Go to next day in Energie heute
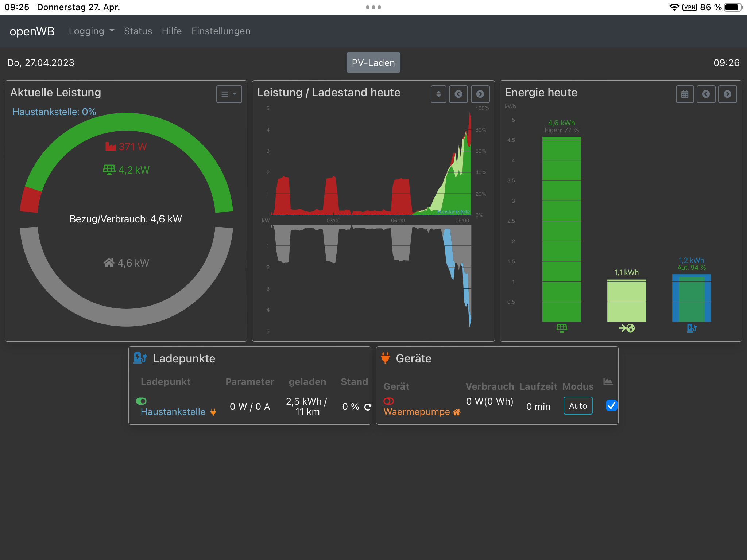Image resolution: width=747 pixels, height=560 pixels. pyautogui.click(x=727, y=94)
